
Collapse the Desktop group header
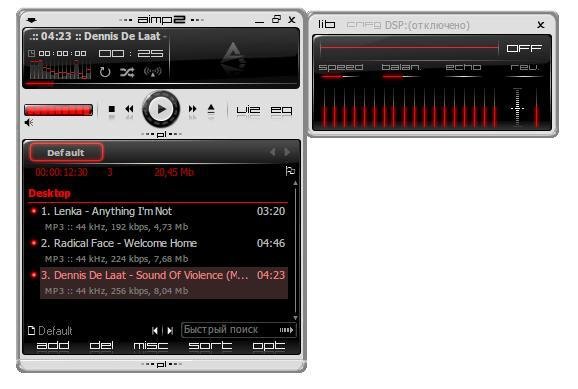click(49, 193)
